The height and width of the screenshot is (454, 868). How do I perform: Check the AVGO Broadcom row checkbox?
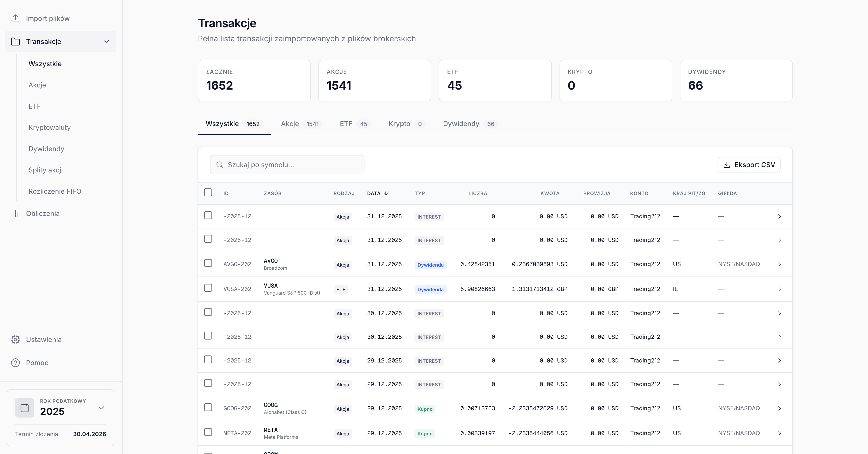pyautogui.click(x=208, y=263)
